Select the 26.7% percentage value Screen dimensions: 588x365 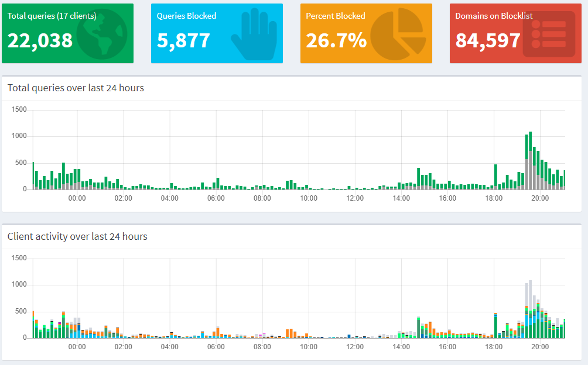tap(336, 40)
